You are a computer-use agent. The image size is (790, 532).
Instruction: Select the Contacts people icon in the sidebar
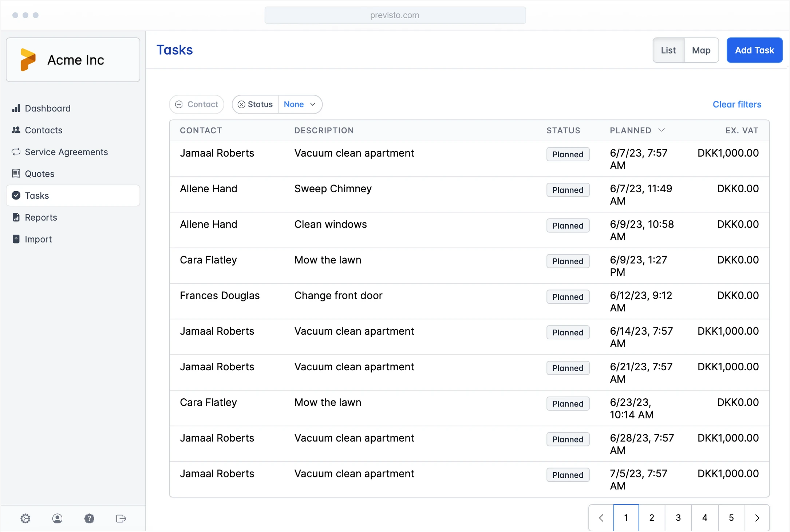pyautogui.click(x=16, y=130)
